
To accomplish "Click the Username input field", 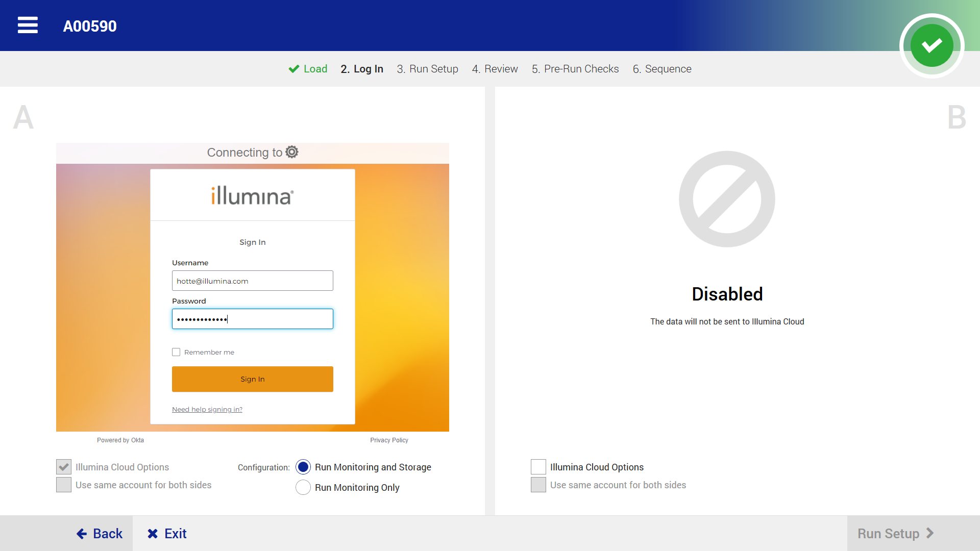I will pyautogui.click(x=253, y=281).
